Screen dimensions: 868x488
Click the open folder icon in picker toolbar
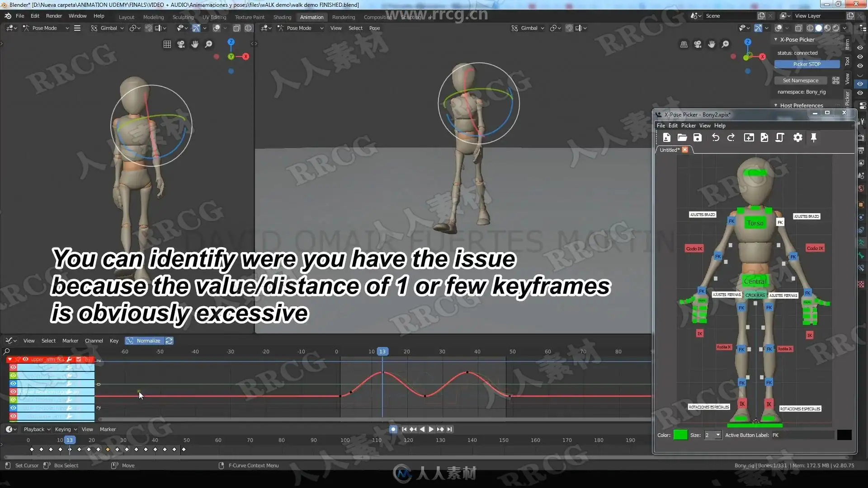pos(682,138)
